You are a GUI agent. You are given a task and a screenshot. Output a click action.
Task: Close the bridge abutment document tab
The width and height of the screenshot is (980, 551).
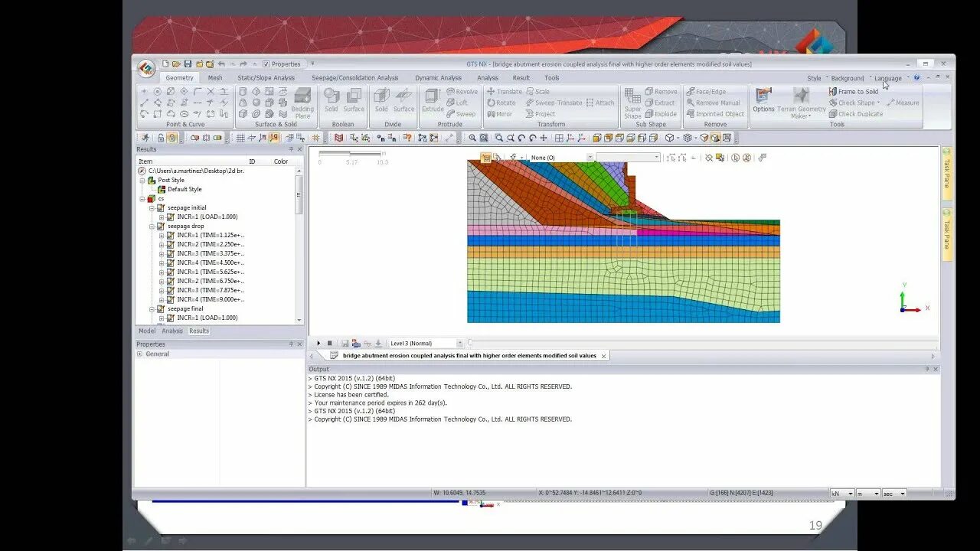click(x=604, y=356)
